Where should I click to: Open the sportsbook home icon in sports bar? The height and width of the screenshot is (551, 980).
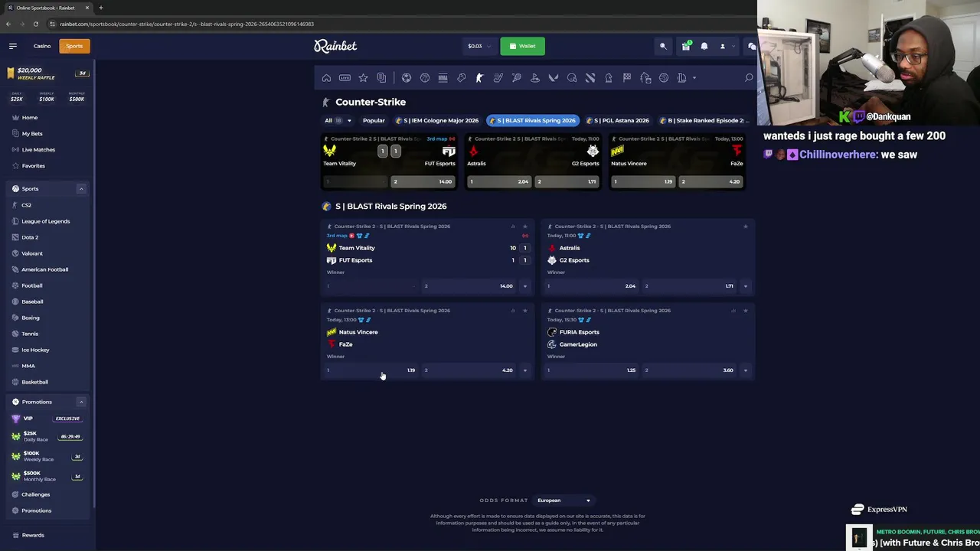326,77
